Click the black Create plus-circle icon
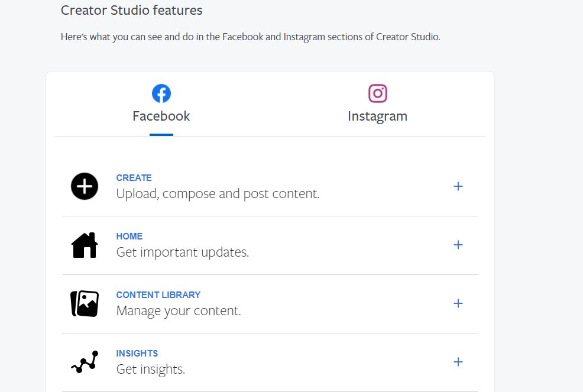The image size is (583, 392). (85, 186)
